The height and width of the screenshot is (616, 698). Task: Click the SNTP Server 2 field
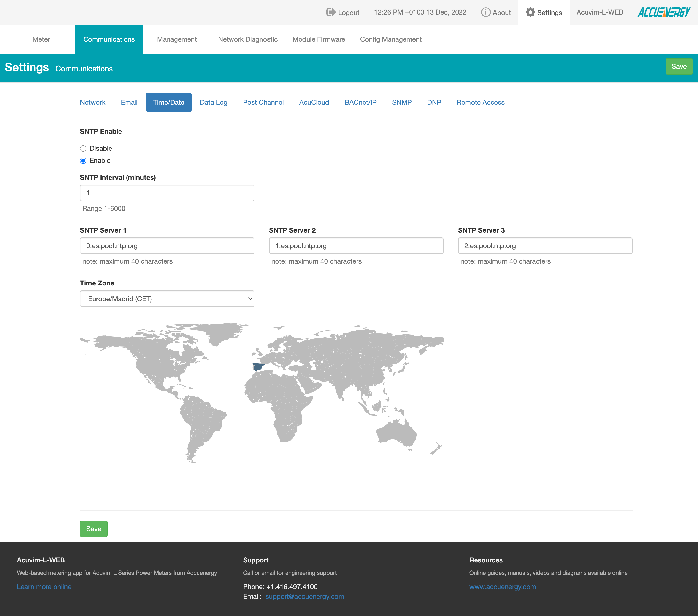tap(356, 246)
